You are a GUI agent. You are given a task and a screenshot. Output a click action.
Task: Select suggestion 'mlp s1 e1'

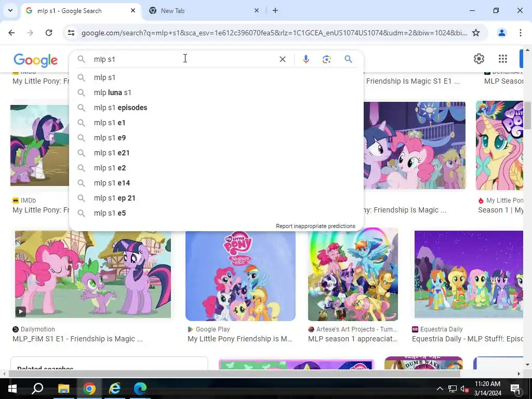coord(216,123)
